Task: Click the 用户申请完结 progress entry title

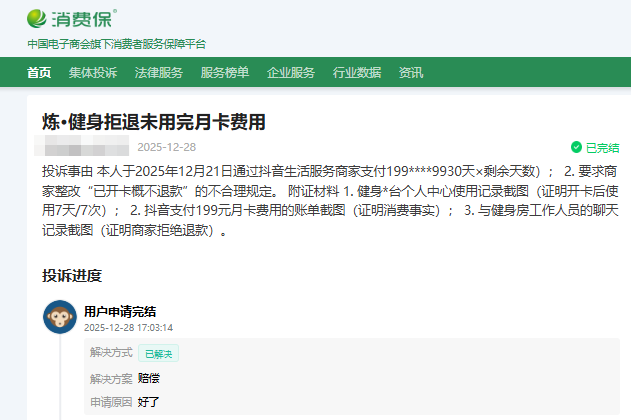Action: pyautogui.click(x=120, y=311)
